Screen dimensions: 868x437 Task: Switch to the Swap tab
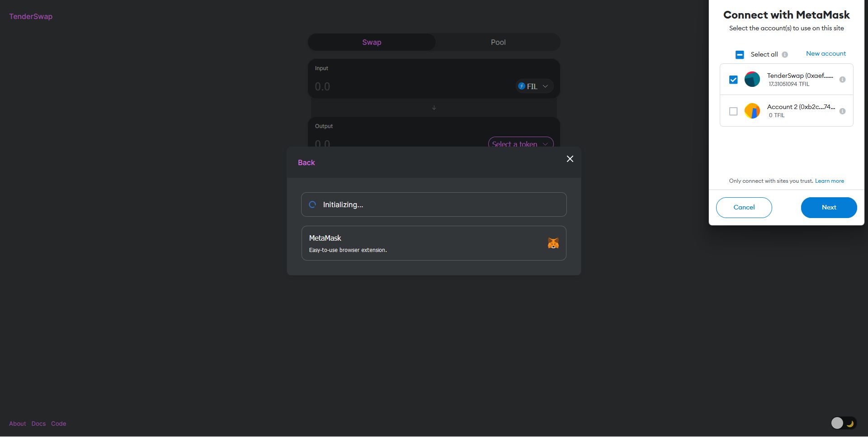[372, 42]
